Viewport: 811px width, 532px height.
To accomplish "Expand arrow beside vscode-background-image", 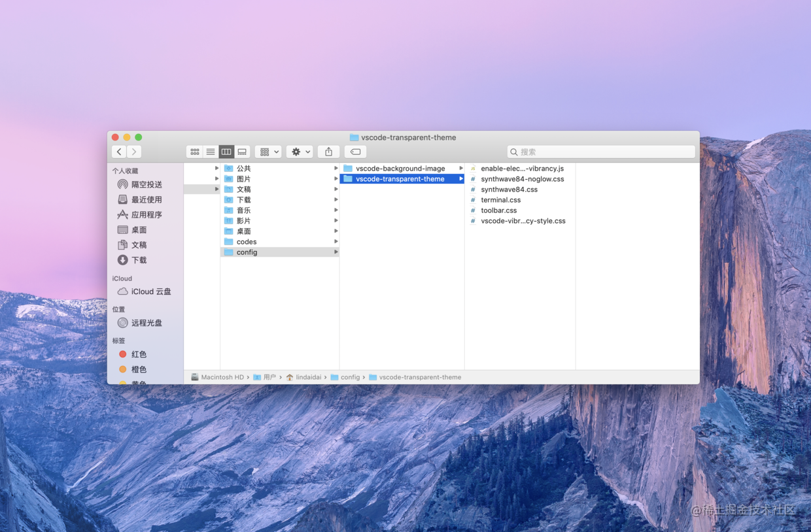I will pos(461,169).
